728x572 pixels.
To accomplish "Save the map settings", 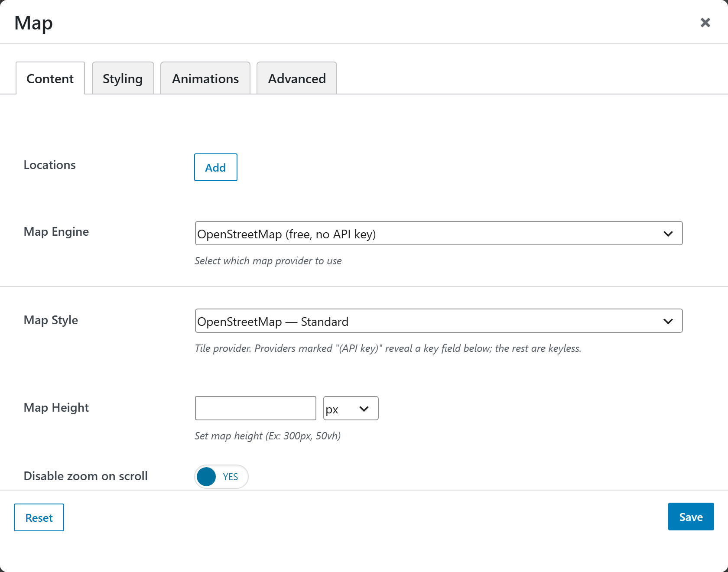I will pyautogui.click(x=691, y=517).
